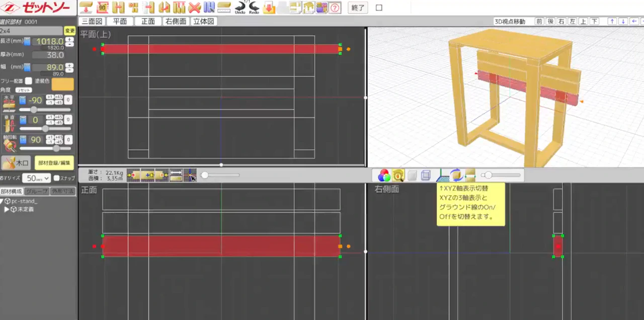644x320 pixels.
Task: Toggle the フリー配置 checkbox
Action: pos(29,81)
